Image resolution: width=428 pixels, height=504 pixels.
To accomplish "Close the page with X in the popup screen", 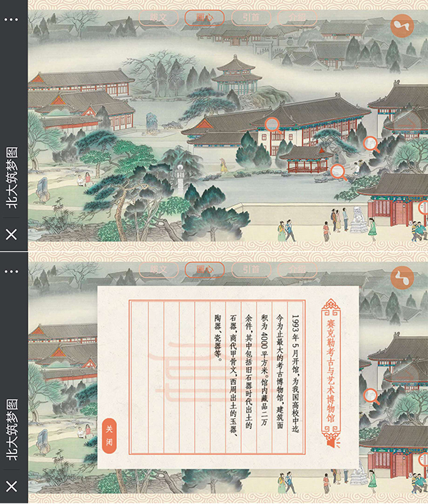I will pyautogui.click(x=11, y=486).
